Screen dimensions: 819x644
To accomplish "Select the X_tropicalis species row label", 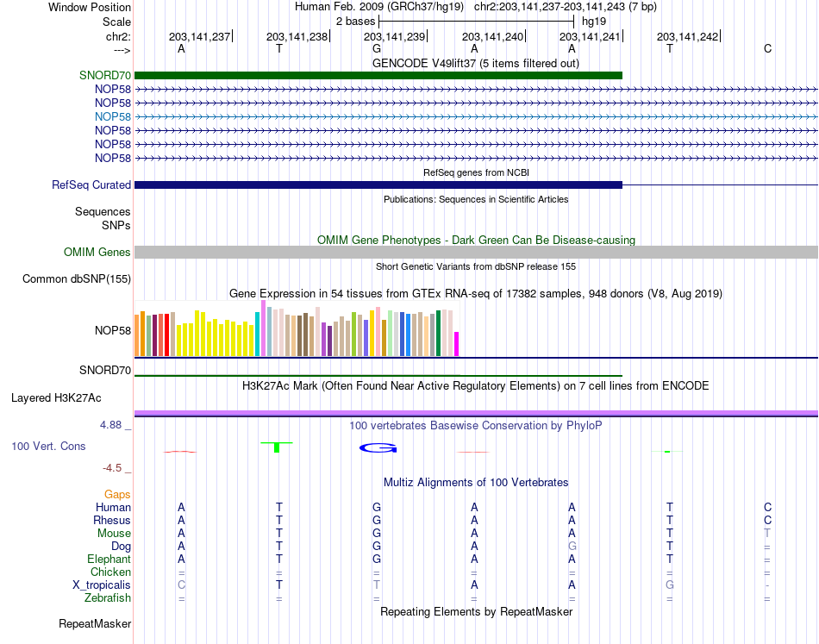I will [102, 585].
